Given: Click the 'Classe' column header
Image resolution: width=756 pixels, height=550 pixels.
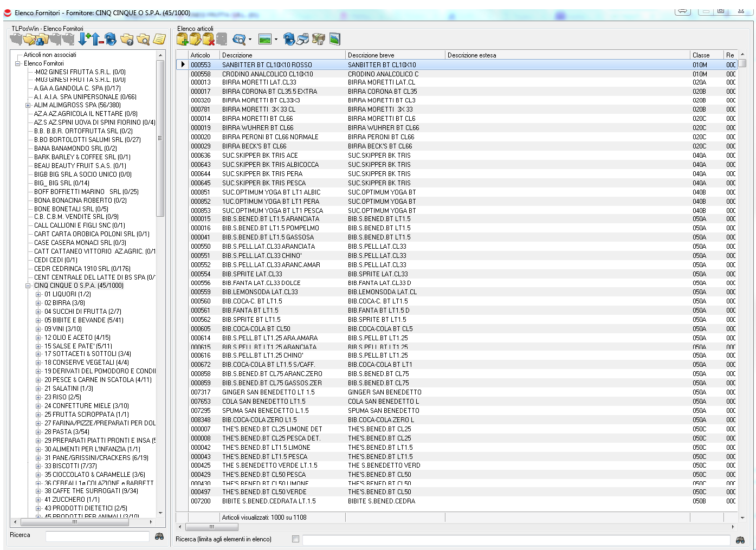Looking at the screenshot, I should [x=706, y=55].
